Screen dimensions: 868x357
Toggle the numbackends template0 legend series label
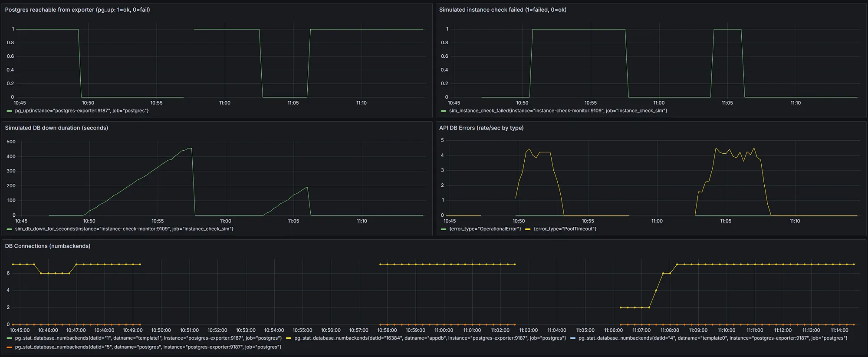point(713,338)
